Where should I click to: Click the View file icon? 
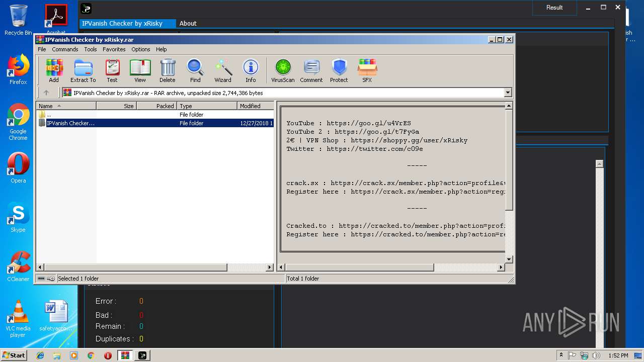point(140,70)
